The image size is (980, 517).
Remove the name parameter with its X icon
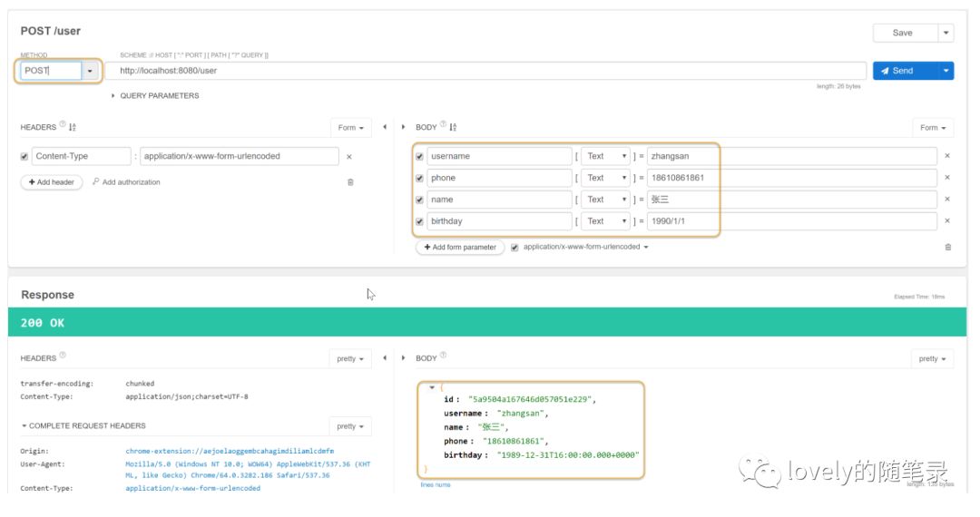click(947, 199)
